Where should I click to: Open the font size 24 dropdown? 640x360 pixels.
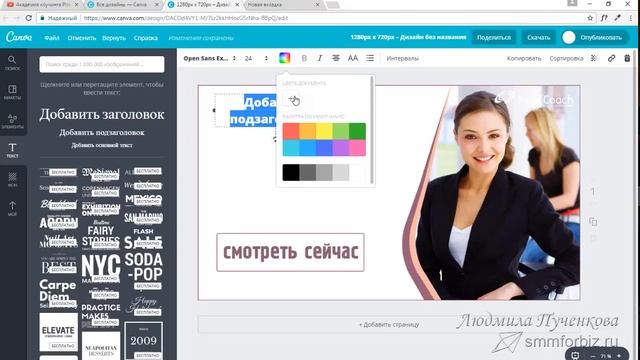(256, 58)
